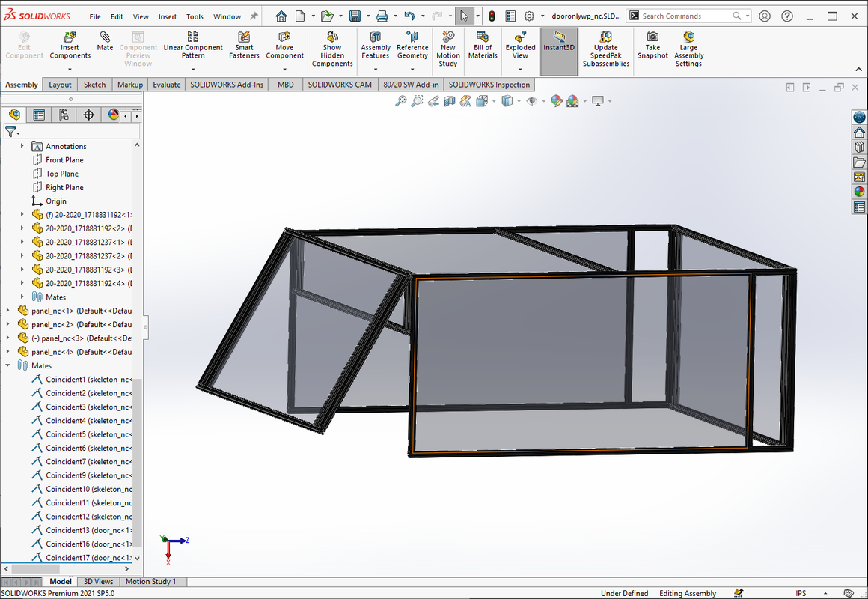Click the Undo arrow icon
Screen dimensions: 868x599
click(409, 16)
